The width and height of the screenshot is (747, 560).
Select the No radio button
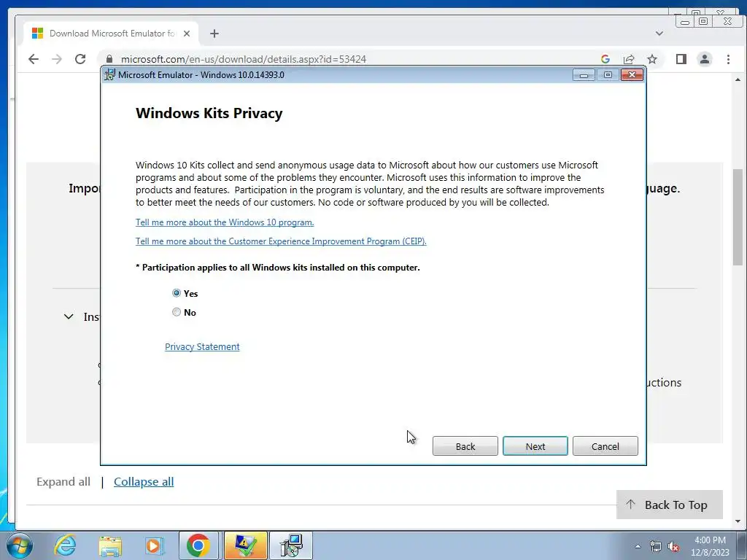177,312
